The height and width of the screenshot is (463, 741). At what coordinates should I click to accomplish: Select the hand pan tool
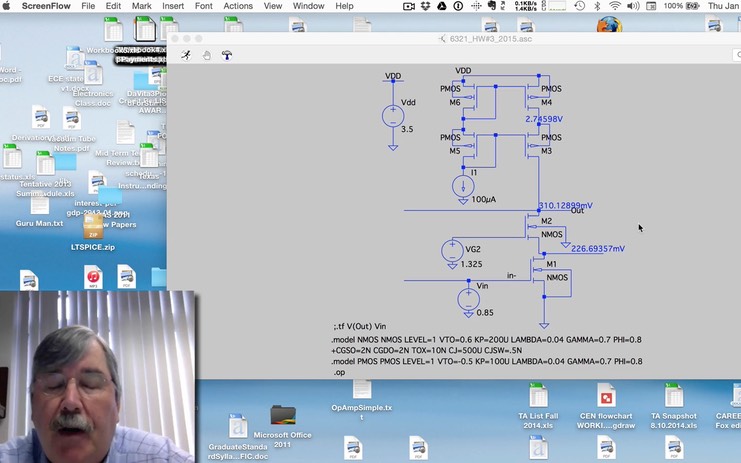pyautogui.click(x=207, y=55)
